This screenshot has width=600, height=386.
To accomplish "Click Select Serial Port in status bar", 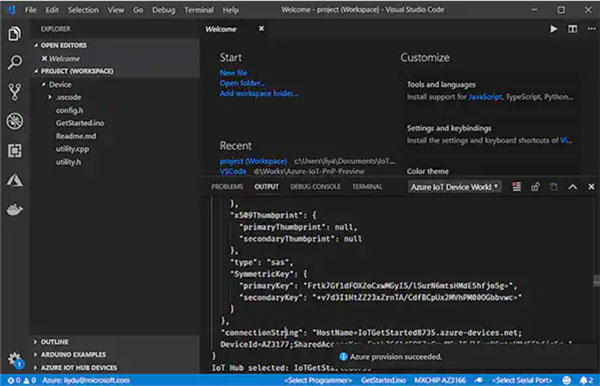I will [x=522, y=380].
